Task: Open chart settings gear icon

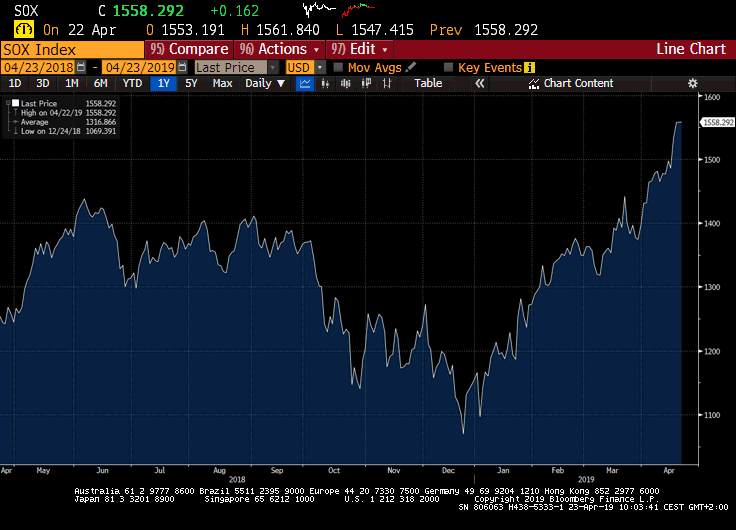Action: 692,83
